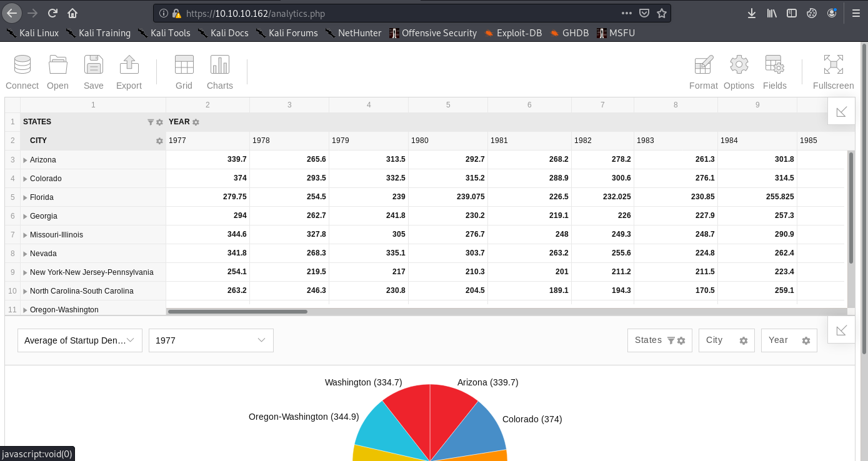Open Offensive Security bookmark

(433, 33)
